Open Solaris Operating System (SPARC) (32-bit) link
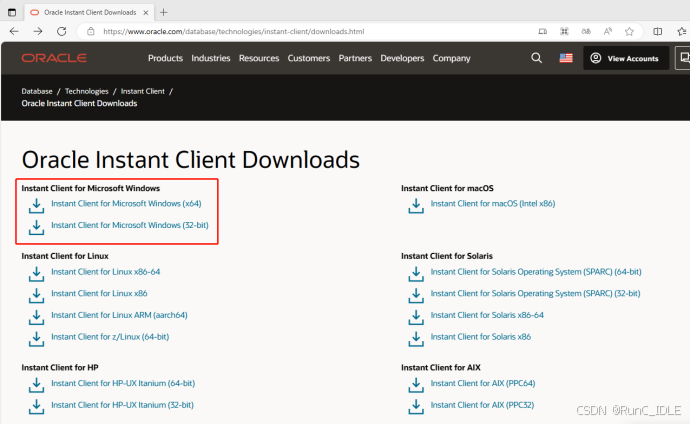 click(x=535, y=294)
